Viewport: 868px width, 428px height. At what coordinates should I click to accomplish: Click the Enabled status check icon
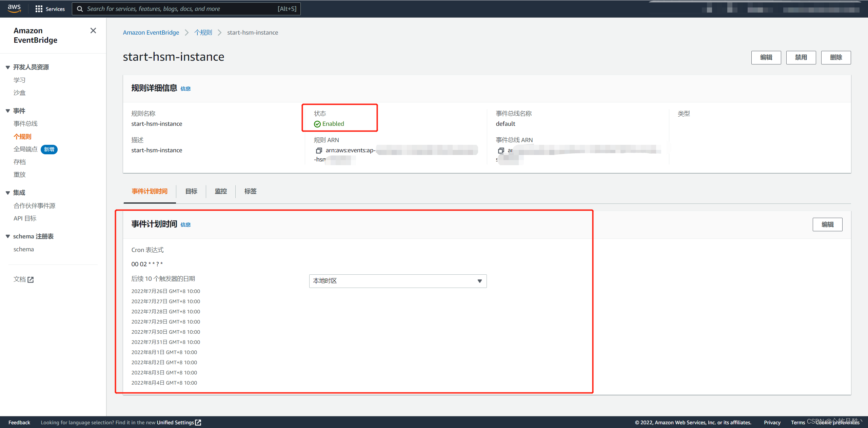pyautogui.click(x=317, y=124)
